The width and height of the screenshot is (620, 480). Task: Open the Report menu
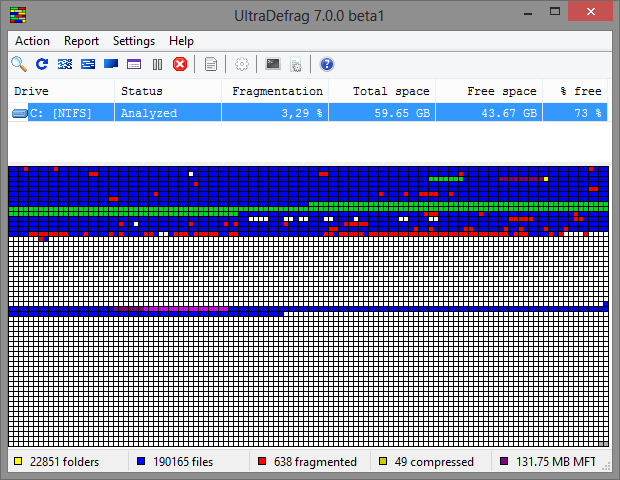[x=81, y=41]
